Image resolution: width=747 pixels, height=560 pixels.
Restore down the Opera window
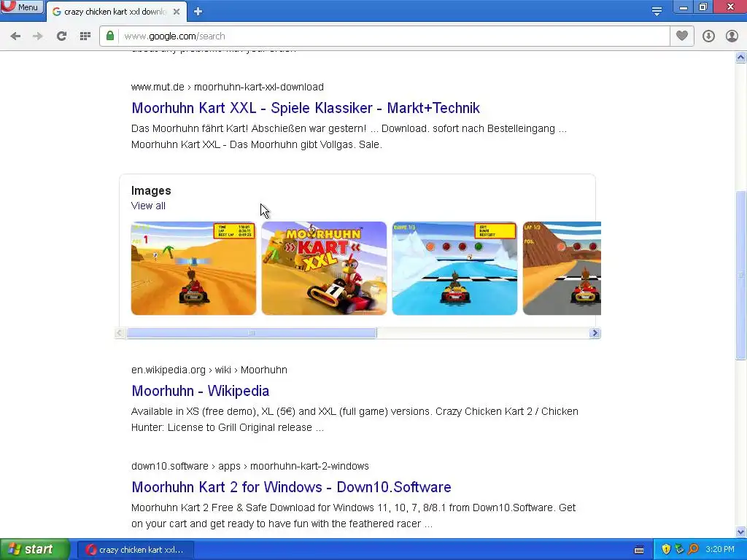coord(703,7)
